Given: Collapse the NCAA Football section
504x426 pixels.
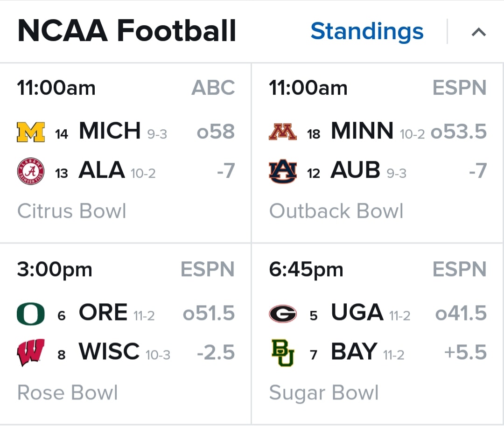Looking at the screenshot, I should [x=479, y=32].
